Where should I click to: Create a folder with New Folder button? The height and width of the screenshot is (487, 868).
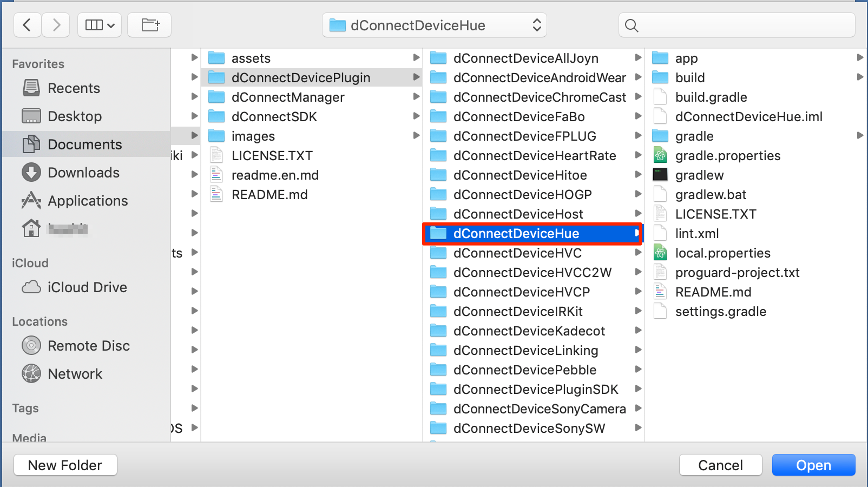point(65,465)
